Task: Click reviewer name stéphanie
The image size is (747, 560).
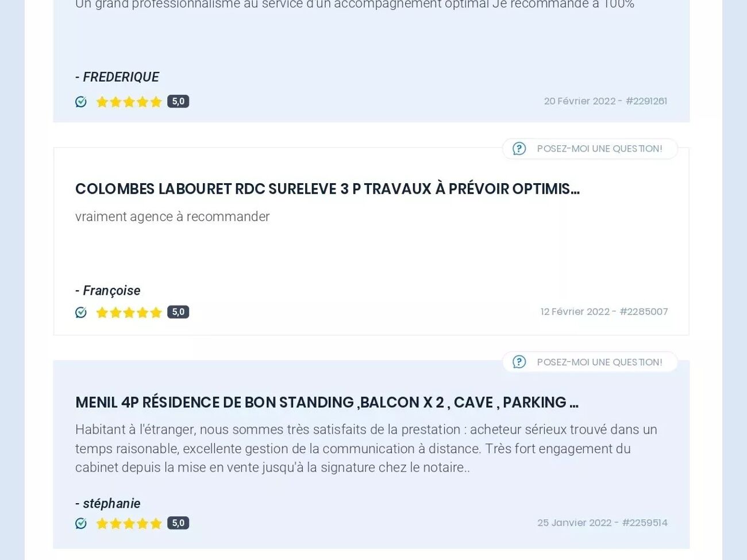Action: pyautogui.click(x=111, y=504)
